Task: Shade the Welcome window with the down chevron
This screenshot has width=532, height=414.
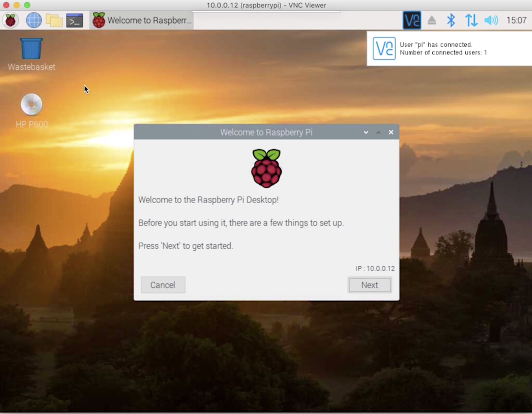Action: click(366, 132)
